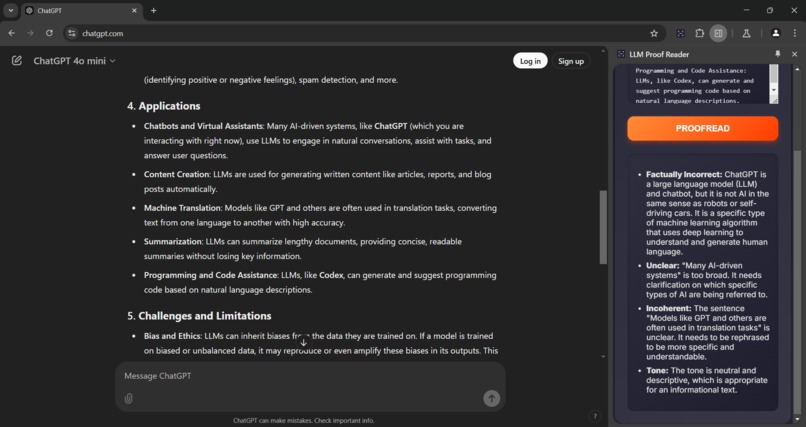Close the LLM Proof Reader side panel
Viewport: 806px width, 427px height.
click(794, 54)
